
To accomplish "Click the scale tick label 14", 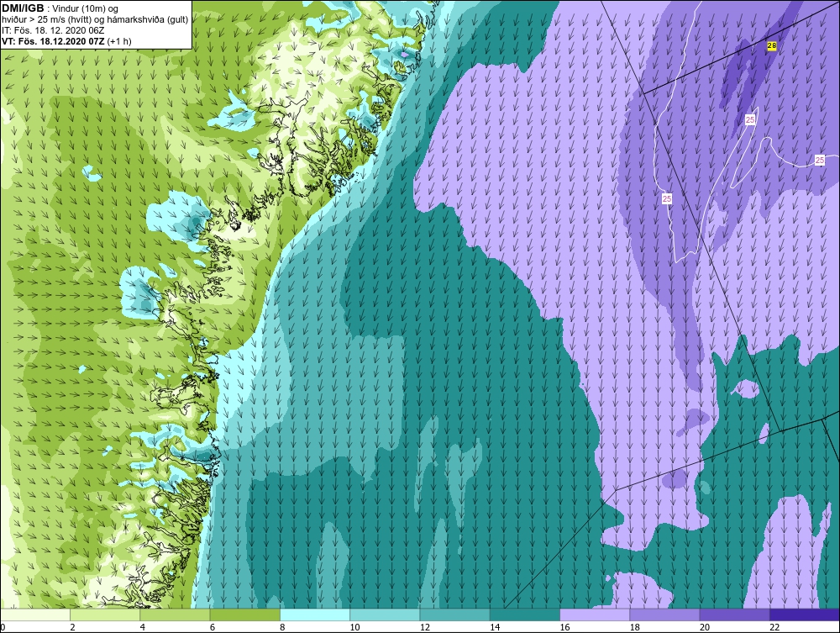I will click(495, 628).
